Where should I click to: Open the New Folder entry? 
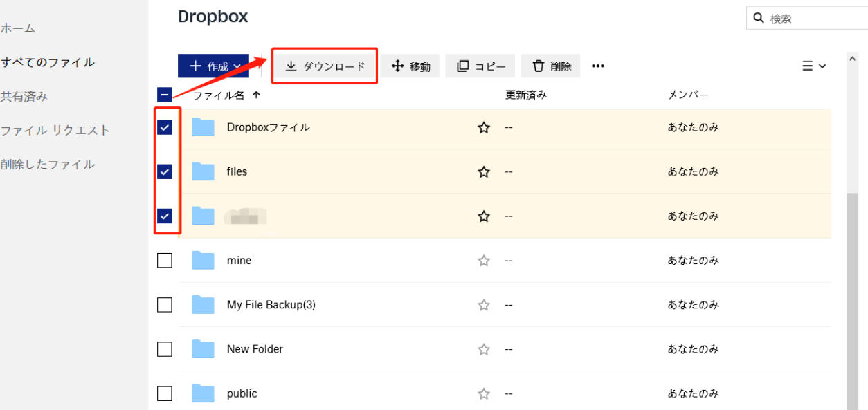[255, 349]
